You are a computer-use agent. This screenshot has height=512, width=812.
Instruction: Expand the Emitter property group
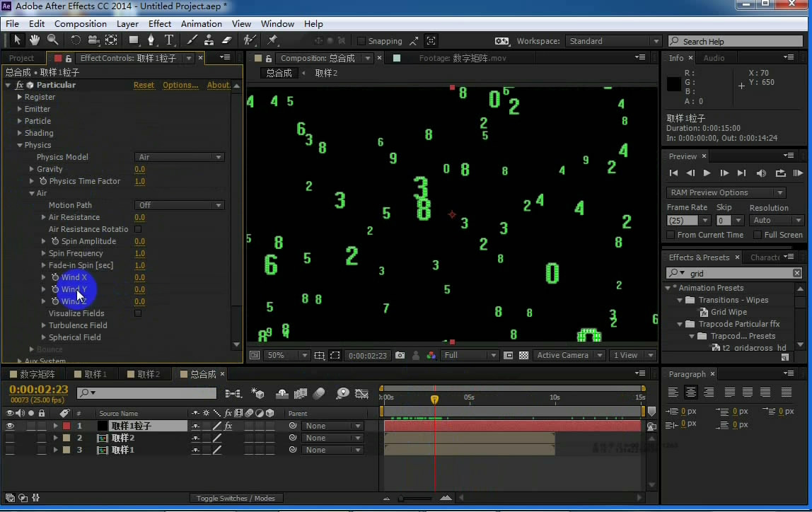pos(20,109)
